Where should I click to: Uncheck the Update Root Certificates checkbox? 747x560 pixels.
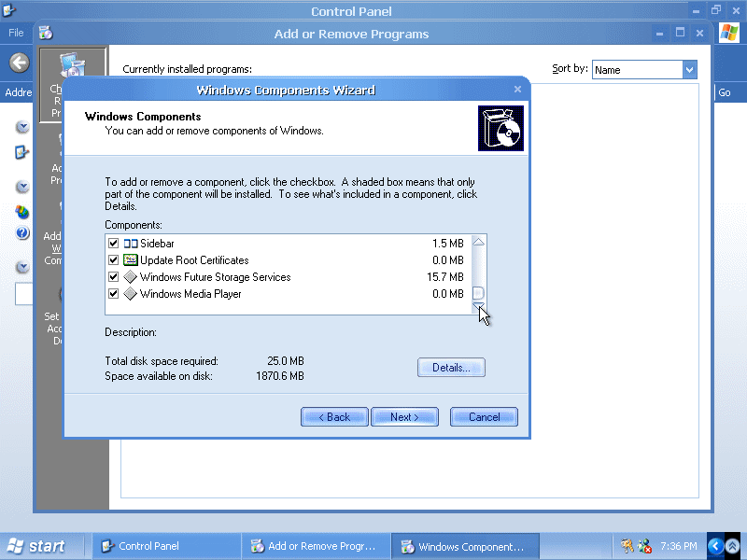point(113,260)
